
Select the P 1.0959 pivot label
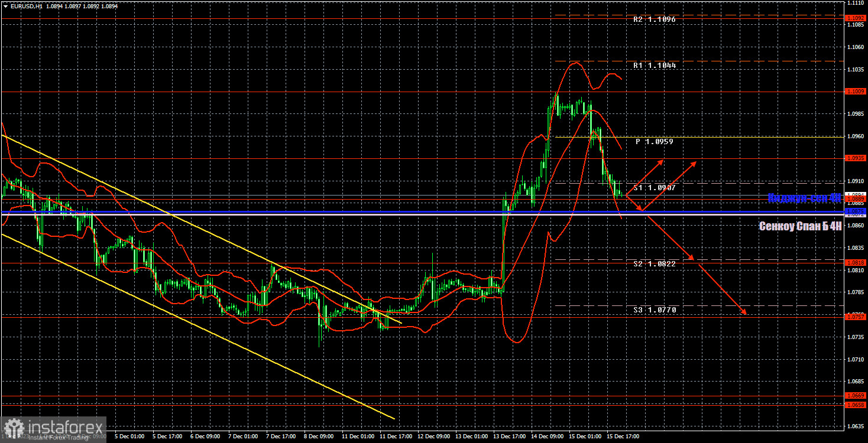pos(655,142)
